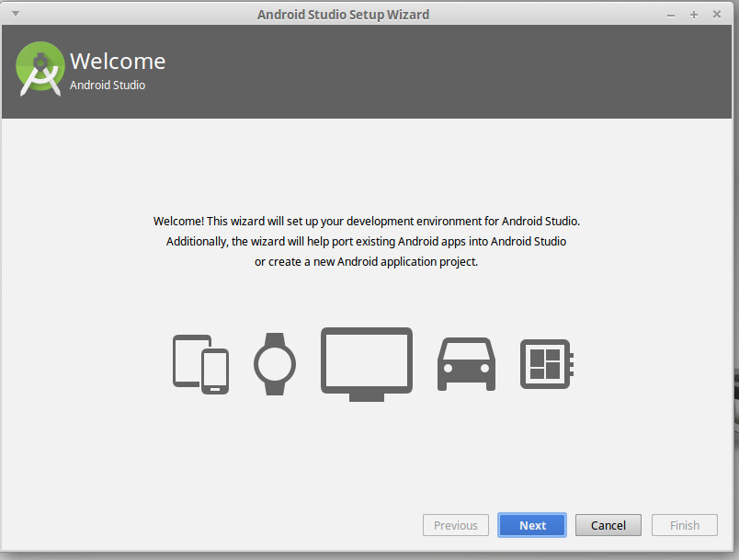This screenshot has height=560, width=739.
Task: Click the Android Auto car icon
Action: pos(466,364)
